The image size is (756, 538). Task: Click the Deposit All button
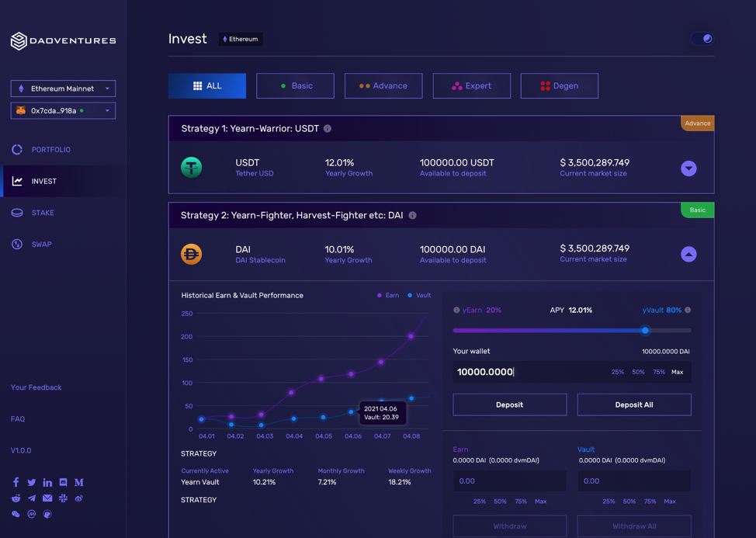634,404
